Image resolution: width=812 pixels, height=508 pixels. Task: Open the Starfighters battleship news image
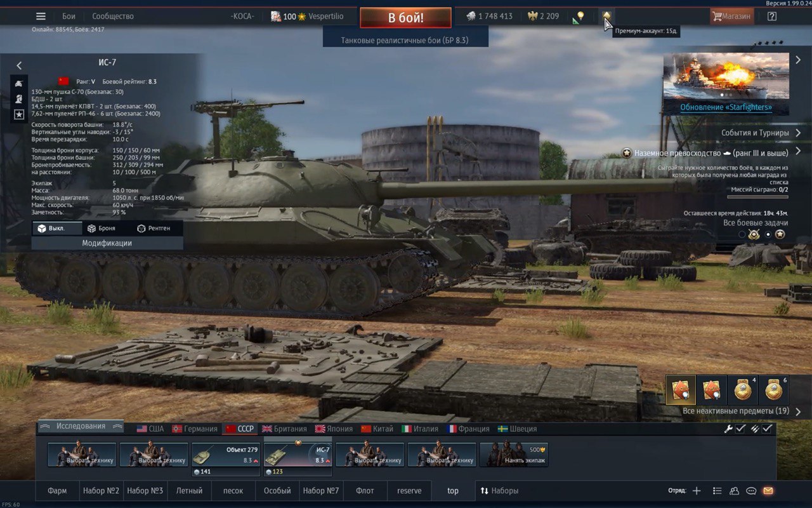tap(726, 76)
